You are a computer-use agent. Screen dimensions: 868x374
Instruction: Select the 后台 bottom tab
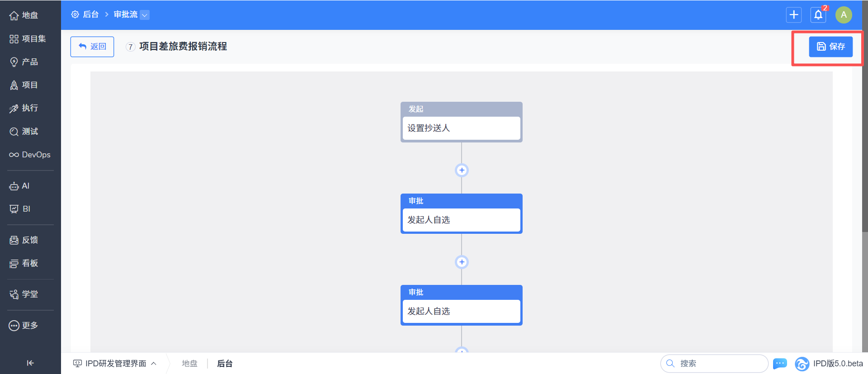225,364
